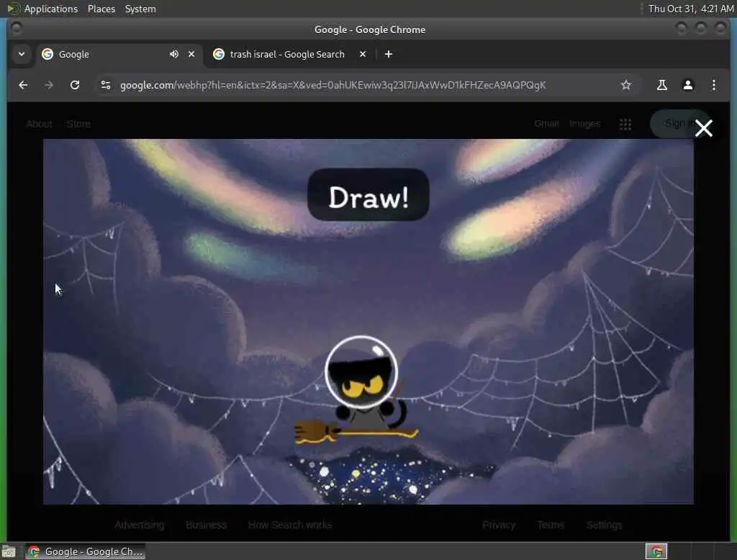Screen dimensions: 737x560
Task: Select Google Chrome taskbar window button
Action: pyautogui.click(x=85, y=551)
